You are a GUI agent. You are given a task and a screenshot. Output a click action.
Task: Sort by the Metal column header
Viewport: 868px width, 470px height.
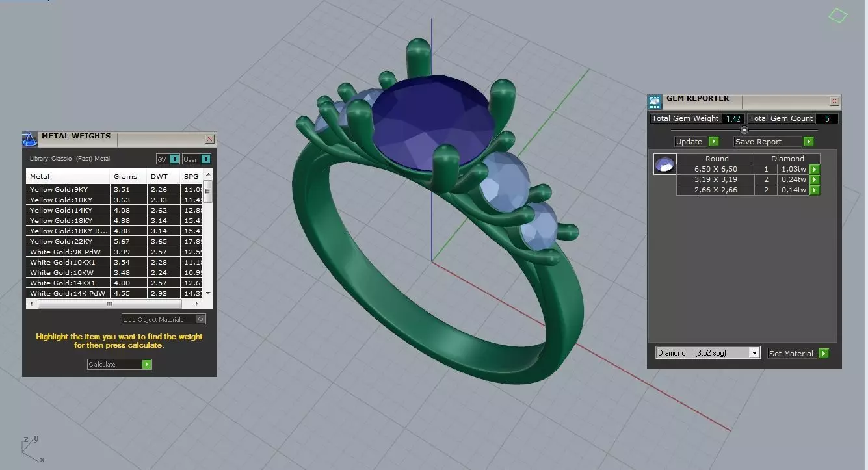pyautogui.click(x=68, y=176)
